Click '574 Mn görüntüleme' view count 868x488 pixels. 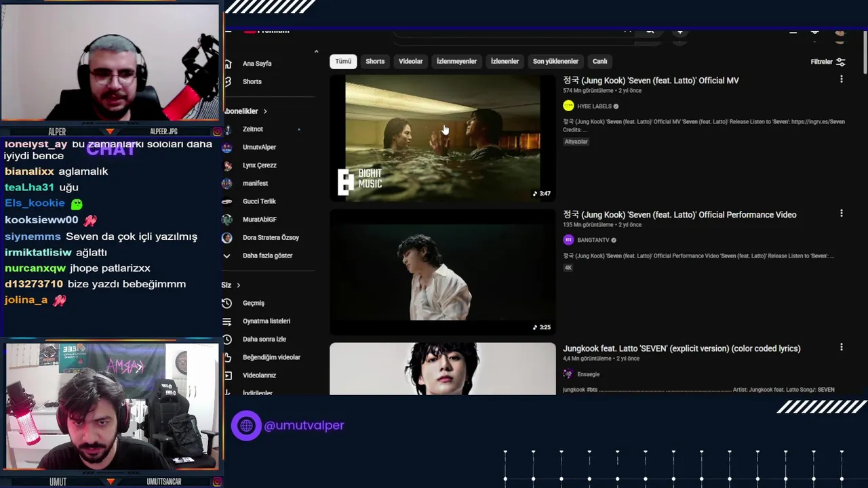[x=588, y=91]
